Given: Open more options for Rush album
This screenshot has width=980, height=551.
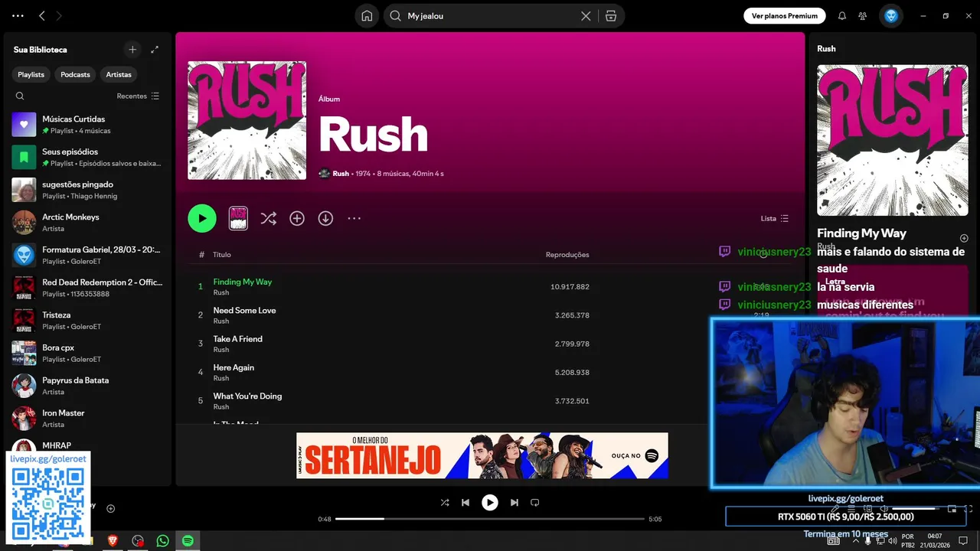Looking at the screenshot, I should (x=354, y=218).
